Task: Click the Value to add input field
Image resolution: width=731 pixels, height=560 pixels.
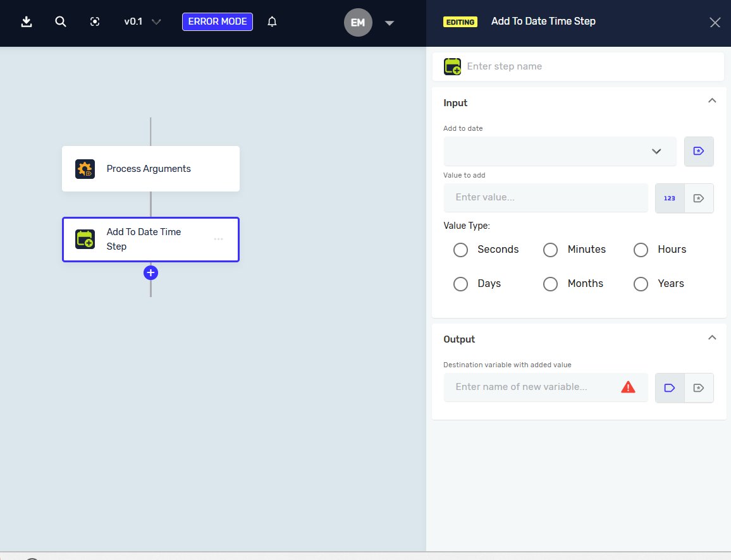Action: 546,198
